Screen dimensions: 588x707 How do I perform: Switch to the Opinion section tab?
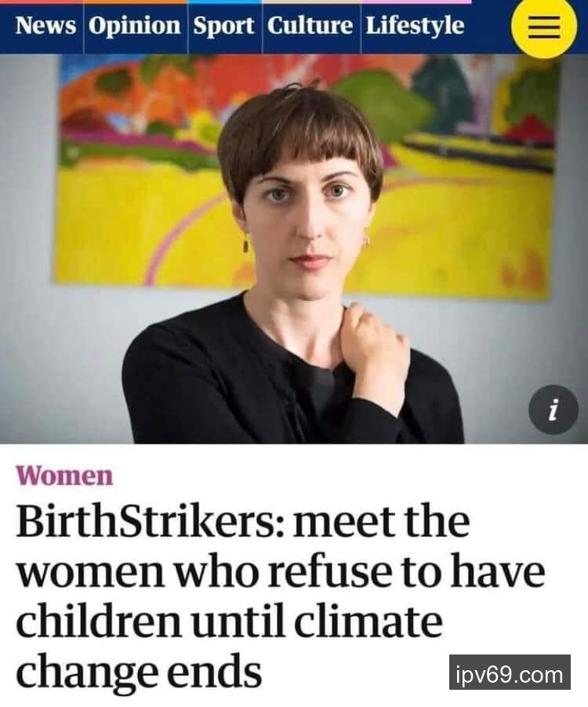click(x=134, y=26)
